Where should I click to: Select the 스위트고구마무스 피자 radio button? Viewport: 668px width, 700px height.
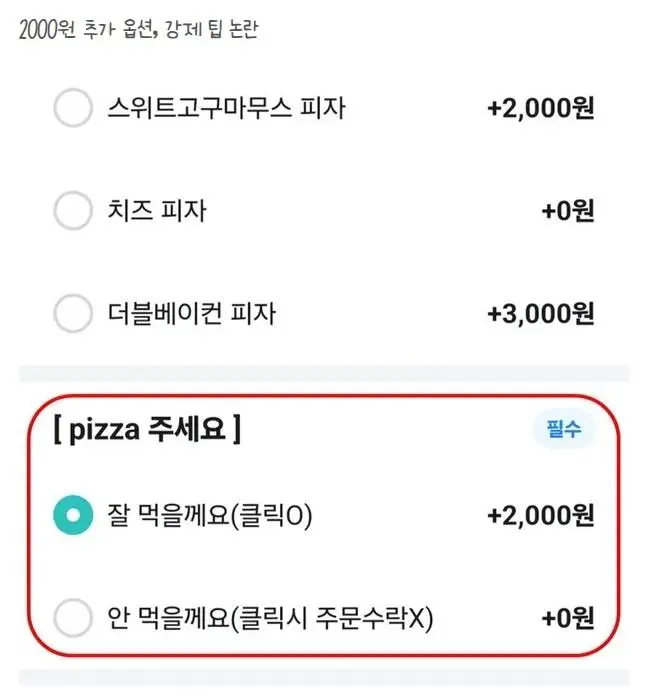point(72,109)
